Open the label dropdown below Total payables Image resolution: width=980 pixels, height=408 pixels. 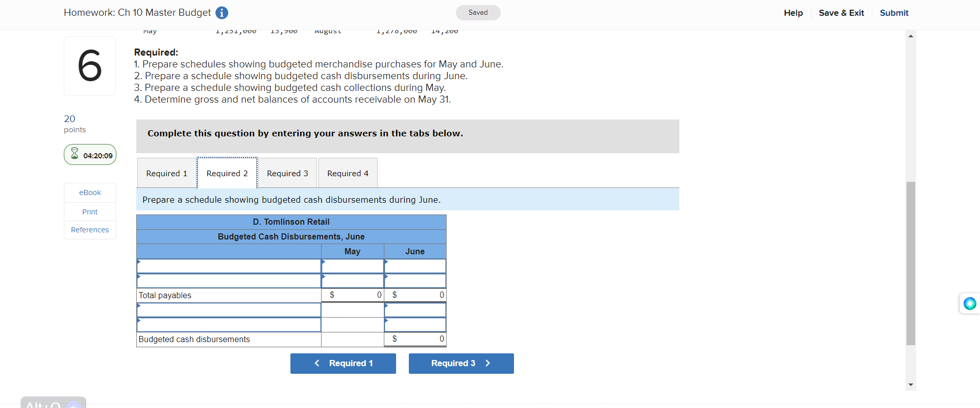click(229, 310)
